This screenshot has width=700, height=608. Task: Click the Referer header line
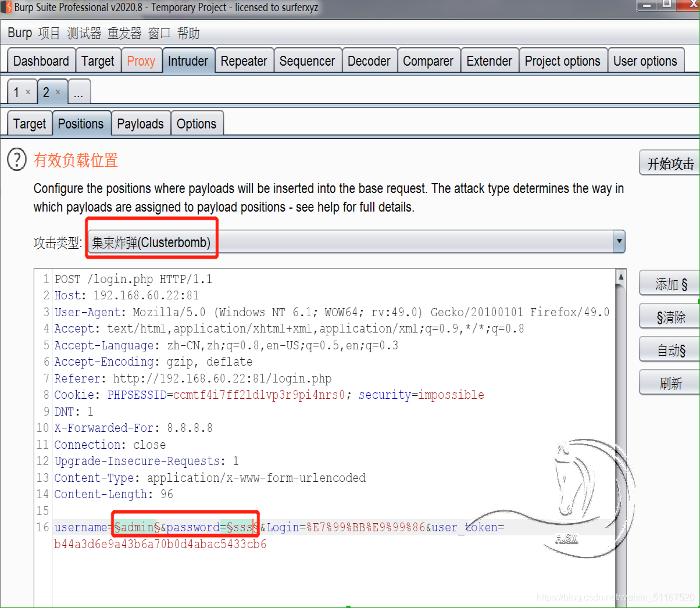(193, 378)
